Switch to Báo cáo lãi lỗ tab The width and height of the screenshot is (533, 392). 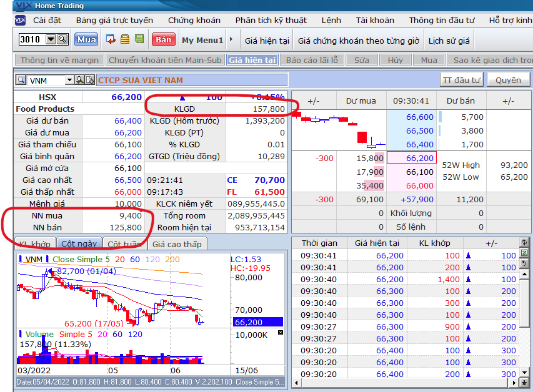tap(312, 60)
